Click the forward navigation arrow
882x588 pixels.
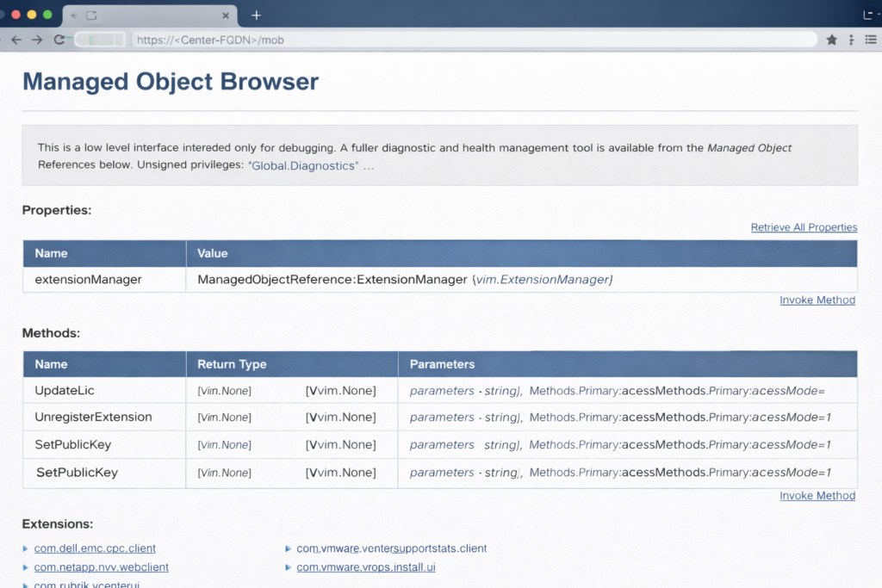tap(36, 39)
